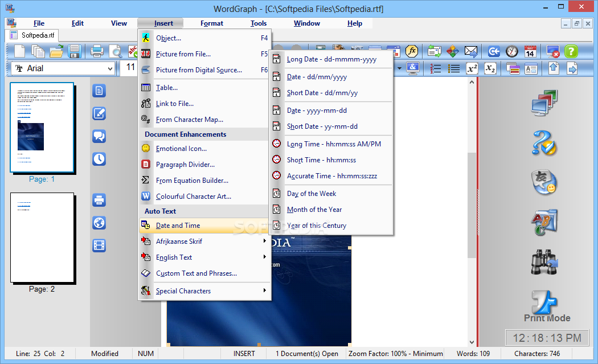The image size is (598, 364).
Task: Select the Page: 2 thumbnail
Action: coord(42,238)
